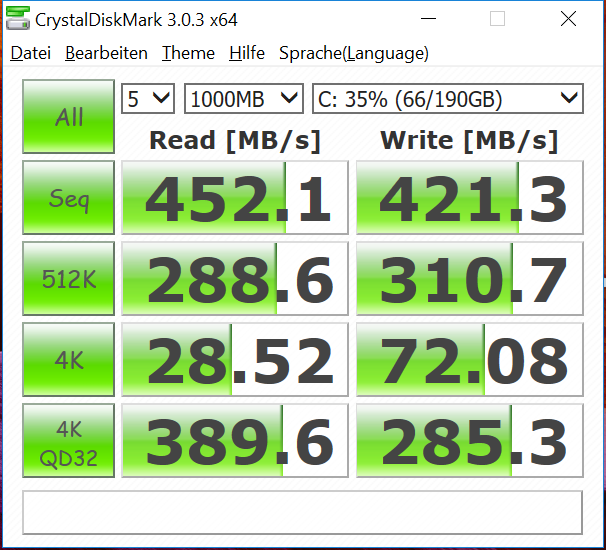Click the empty comment field at bottom
This screenshot has width=606, height=550.
(x=303, y=513)
